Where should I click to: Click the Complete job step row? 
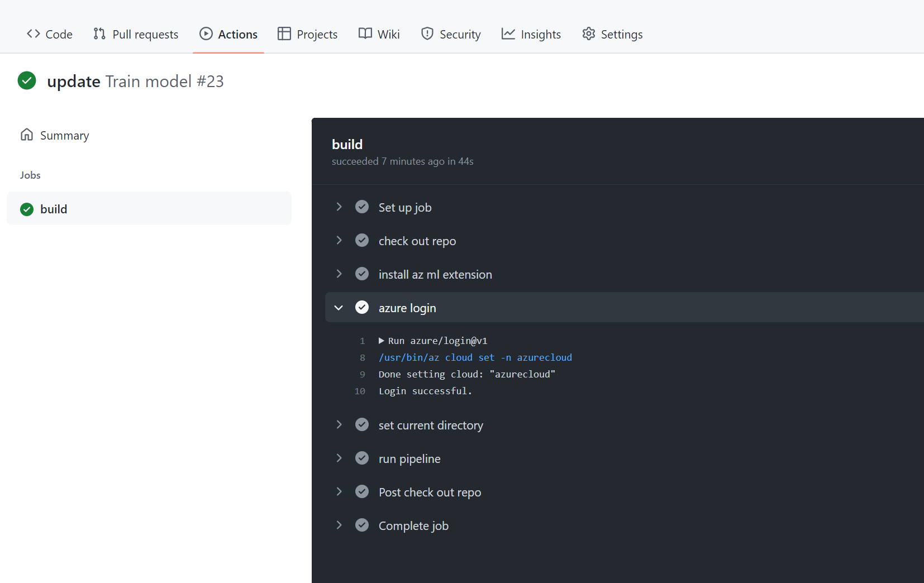click(x=413, y=525)
